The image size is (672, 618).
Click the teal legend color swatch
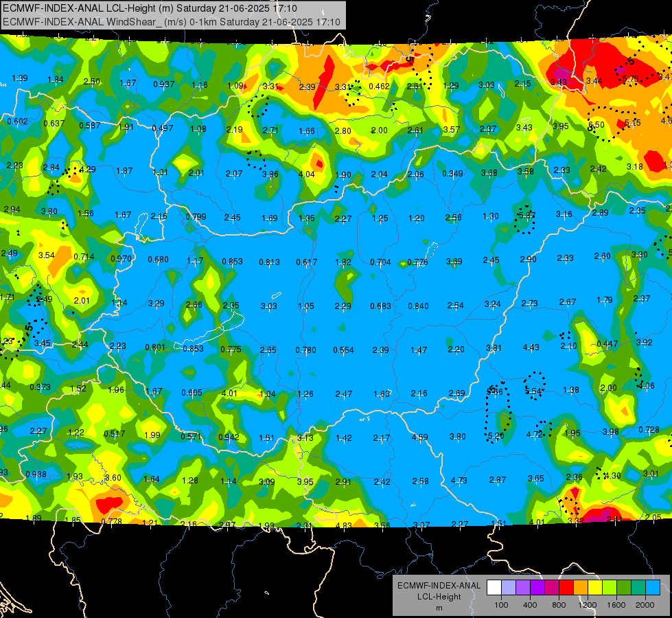pyautogui.click(x=638, y=587)
